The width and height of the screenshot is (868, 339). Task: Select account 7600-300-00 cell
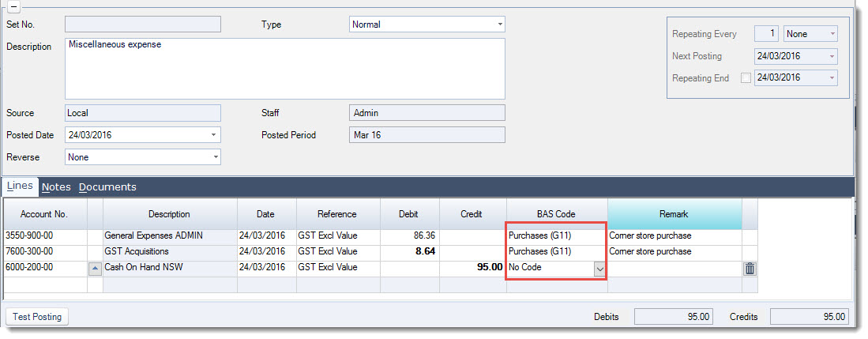[45, 251]
